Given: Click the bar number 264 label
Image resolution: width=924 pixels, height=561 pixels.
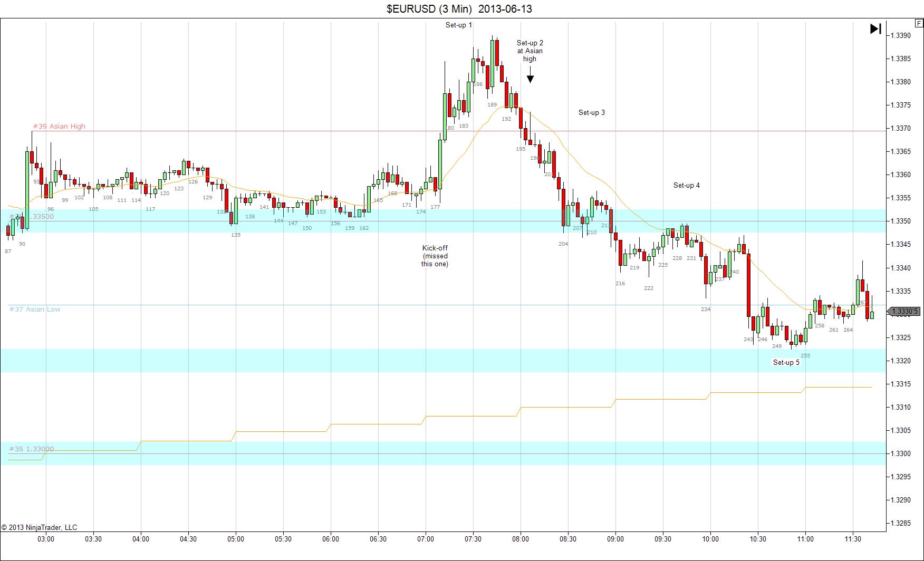Looking at the screenshot, I should tap(848, 330).
